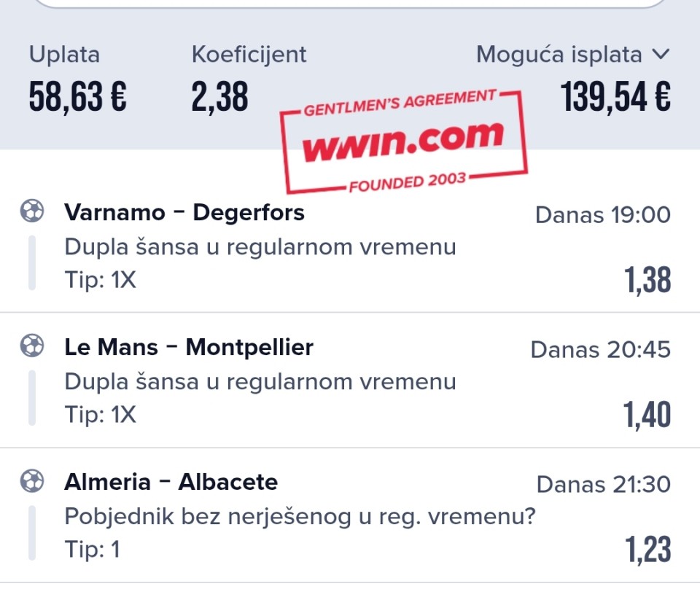The height and width of the screenshot is (589, 700).
Task: Click Pobjednik bez nerješenog market text
Action: point(300,517)
